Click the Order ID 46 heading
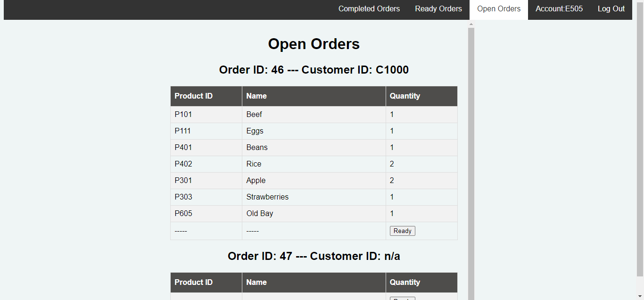Viewport: 644px width, 300px height. coord(314,70)
